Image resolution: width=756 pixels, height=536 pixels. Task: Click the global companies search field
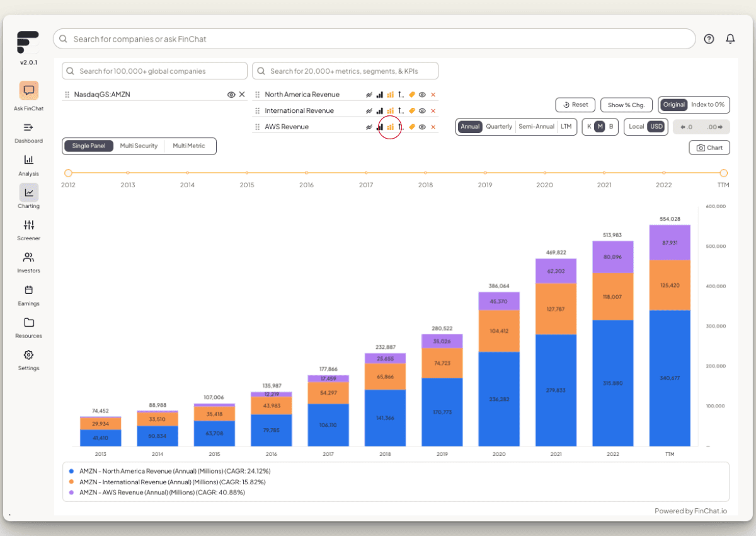click(x=154, y=71)
